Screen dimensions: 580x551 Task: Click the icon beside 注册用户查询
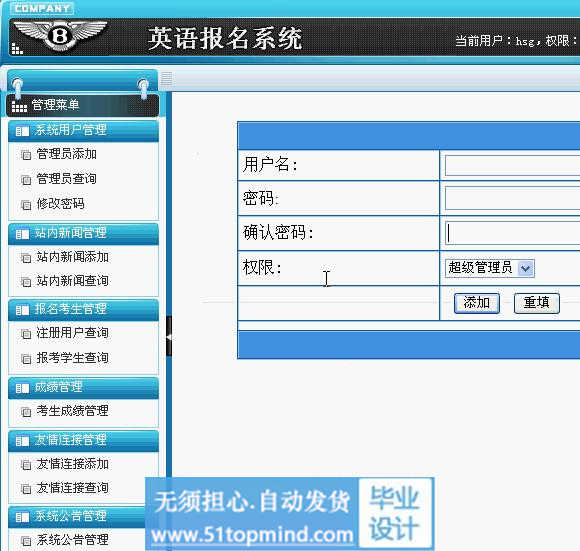tap(26, 334)
